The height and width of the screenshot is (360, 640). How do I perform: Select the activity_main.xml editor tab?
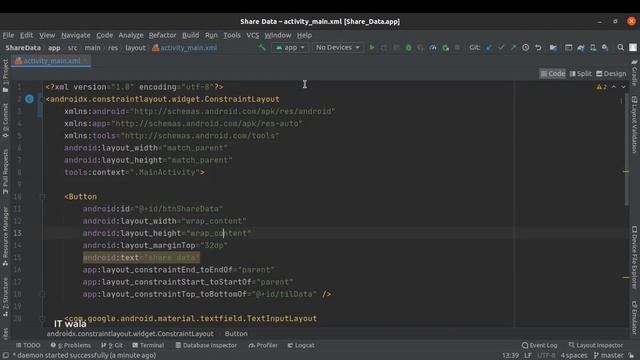point(51,61)
